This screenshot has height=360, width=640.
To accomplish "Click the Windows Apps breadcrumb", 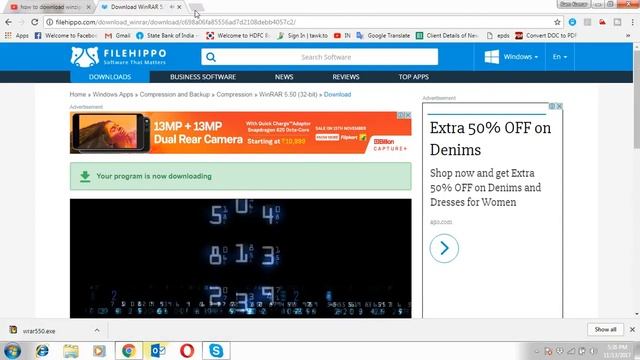I will (113, 94).
